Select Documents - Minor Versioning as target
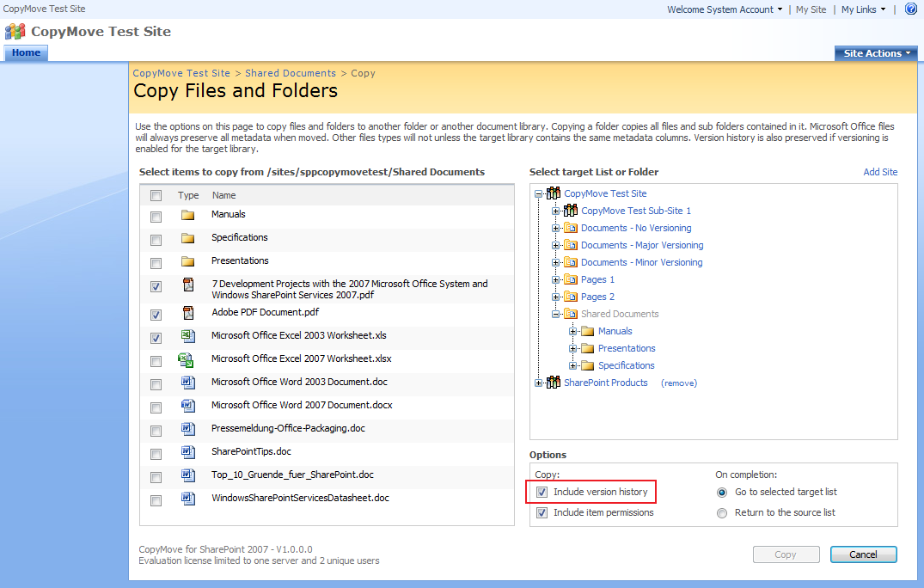The width and height of the screenshot is (924, 588). click(642, 262)
